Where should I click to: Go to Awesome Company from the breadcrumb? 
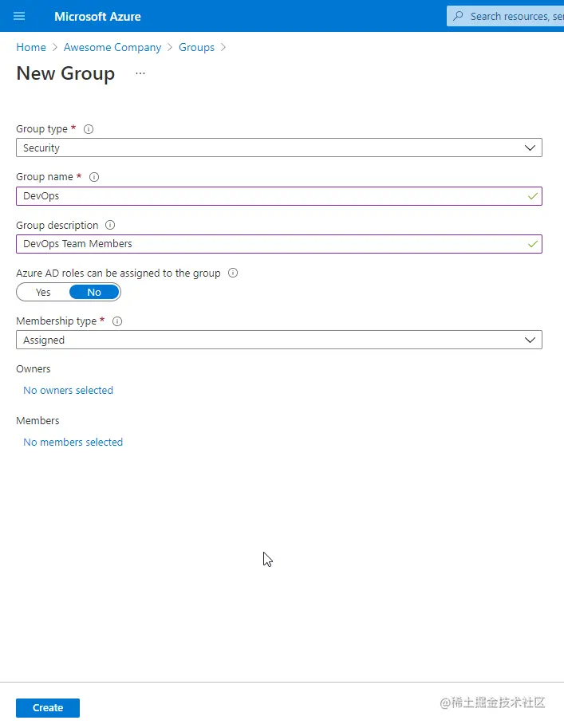[x=112, y=47]
